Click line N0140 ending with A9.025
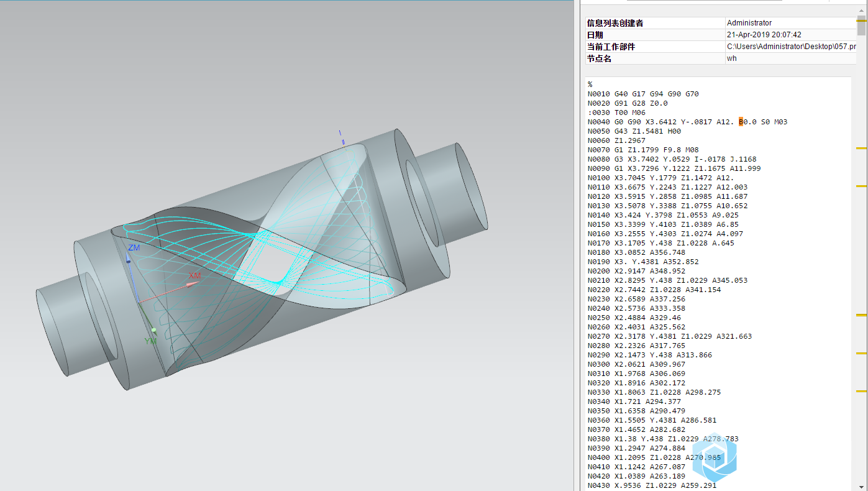The image size is (868, 491). click(x=663, y=215)
